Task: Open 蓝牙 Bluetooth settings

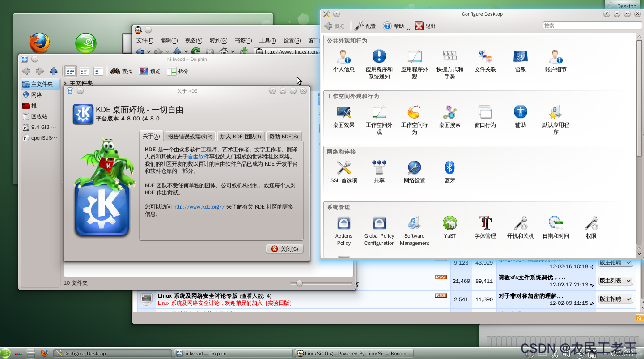Action: point(450,172)
